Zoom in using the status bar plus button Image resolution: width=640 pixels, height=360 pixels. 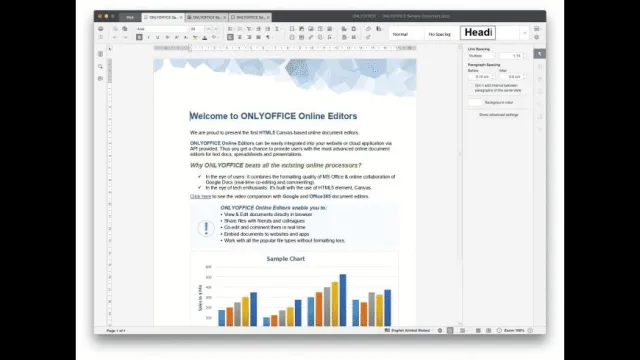pos(530,331)
